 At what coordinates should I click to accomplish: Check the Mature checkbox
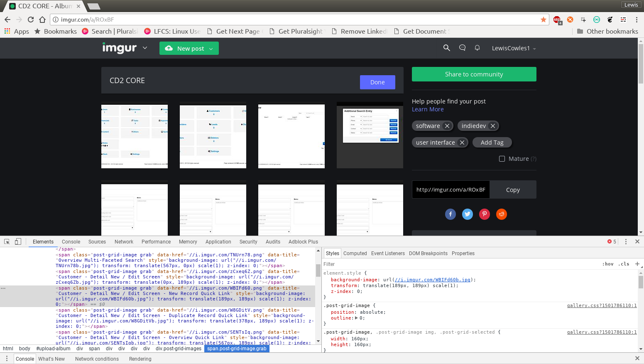point(502,159)
